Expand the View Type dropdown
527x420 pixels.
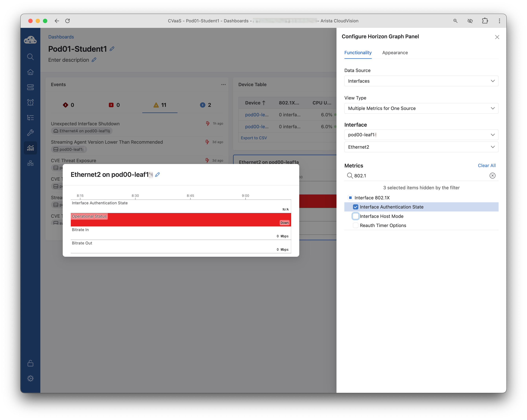[x=421, y=108]
